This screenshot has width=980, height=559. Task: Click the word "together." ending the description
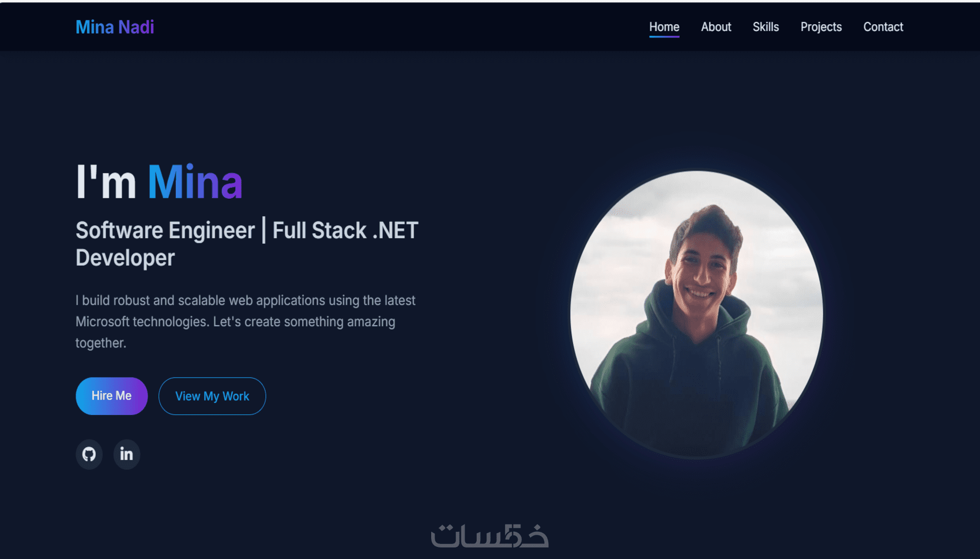pos(101,343)
